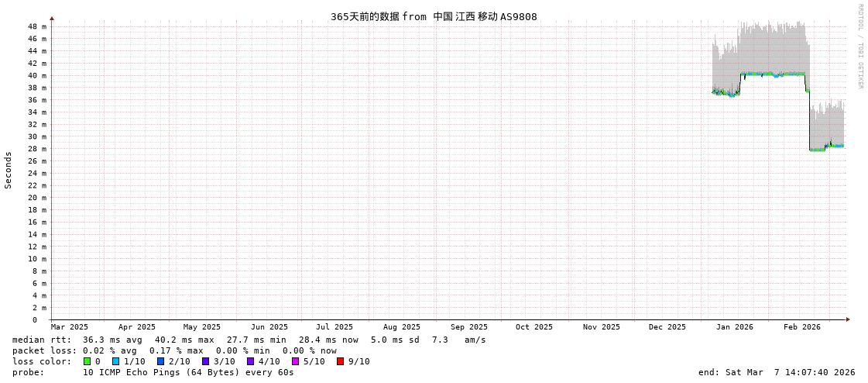Click the arrow atop the y-axis

click(52, 18)
